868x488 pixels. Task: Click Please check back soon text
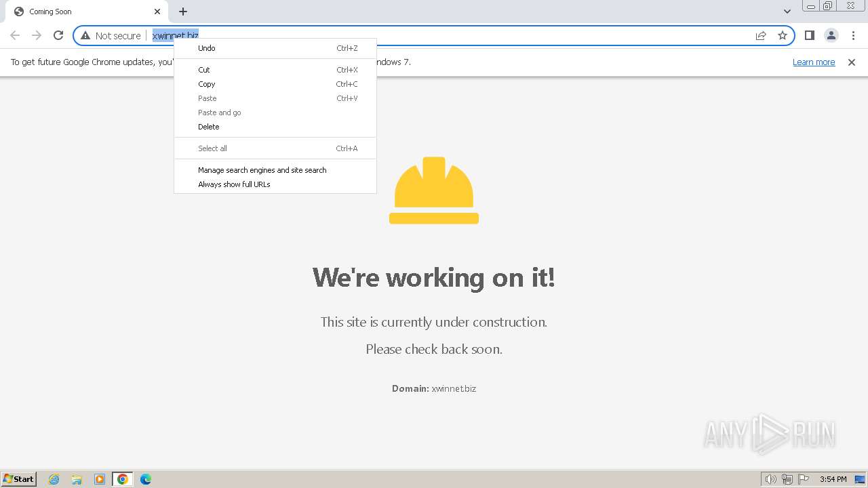coord(434,349)
